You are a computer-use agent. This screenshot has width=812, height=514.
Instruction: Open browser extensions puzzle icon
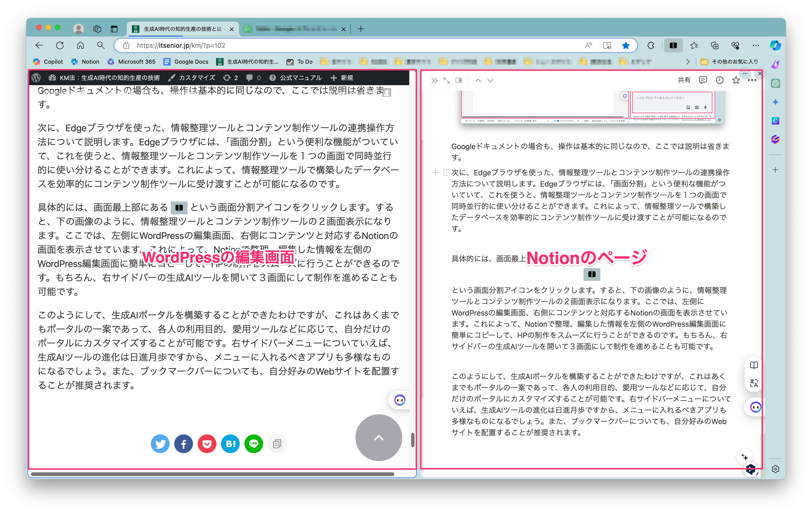tap(651, 46)
